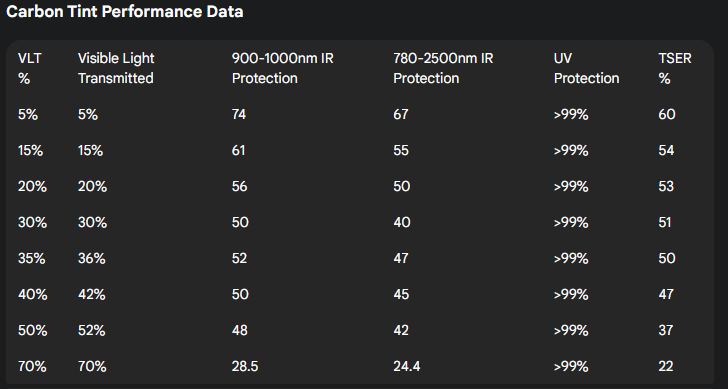728x389 pixels.
Task: Click the Carbon Tint Performance Data heading
Action: [x=124, y=12]
